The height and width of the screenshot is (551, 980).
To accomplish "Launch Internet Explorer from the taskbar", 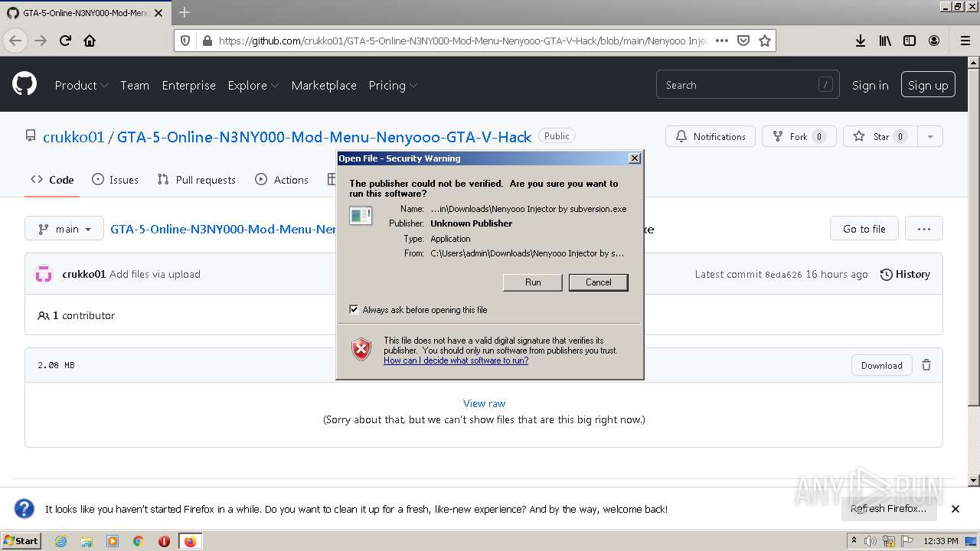I will [60, 541].
